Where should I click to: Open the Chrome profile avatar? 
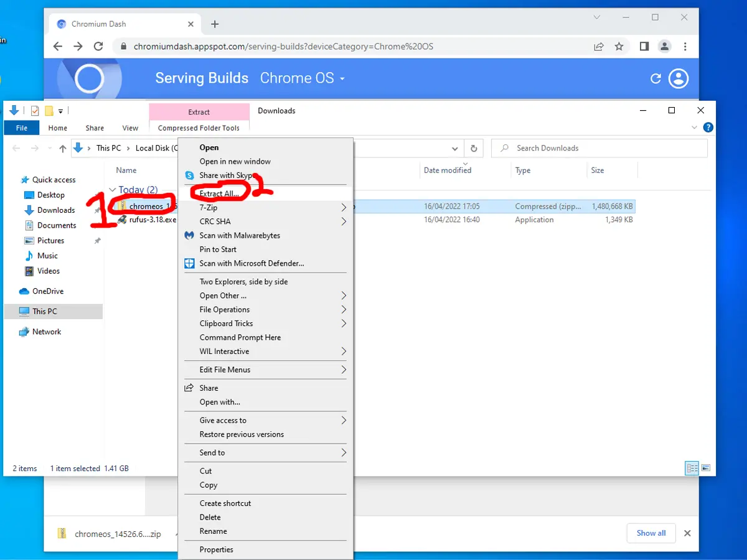[665, 47]
